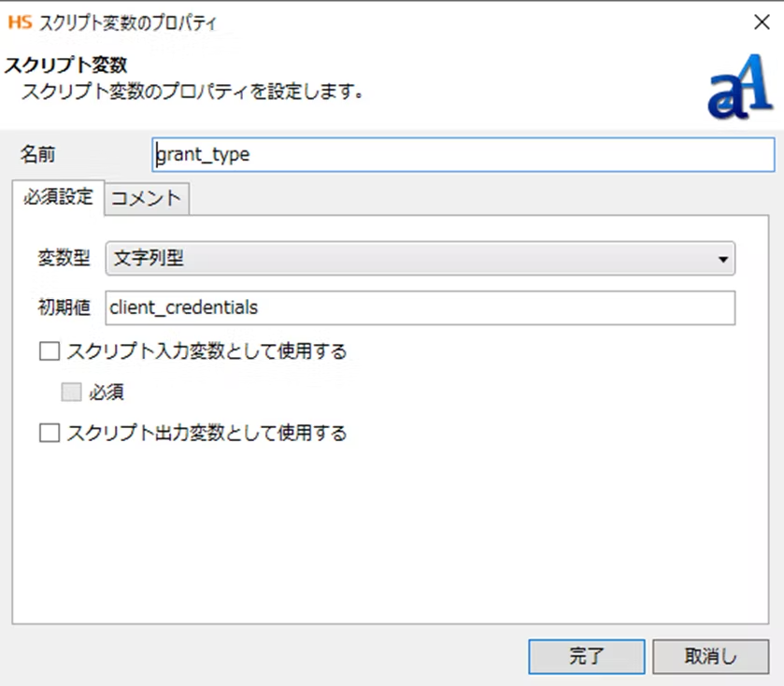This screenshot has height=686, width=784.
Task: Click the HS application icon in title bar
Action: 19,21
